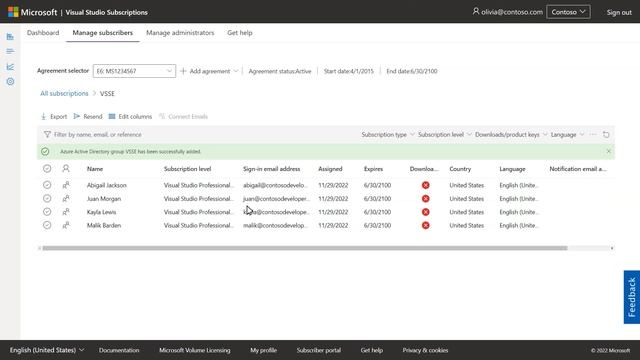640x360 pixels.
Task: Select the Juan Morgan row checkbox
Action: [x=47, y=198]
